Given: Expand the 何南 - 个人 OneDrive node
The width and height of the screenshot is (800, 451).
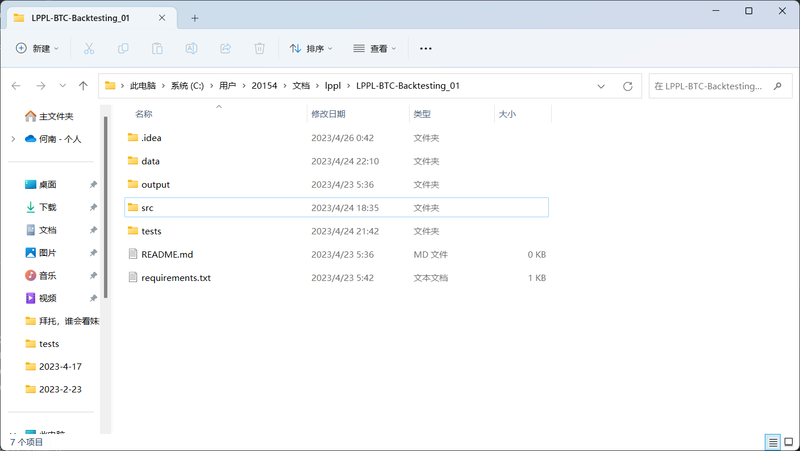Looking at the screenshot, I should 13,139.
